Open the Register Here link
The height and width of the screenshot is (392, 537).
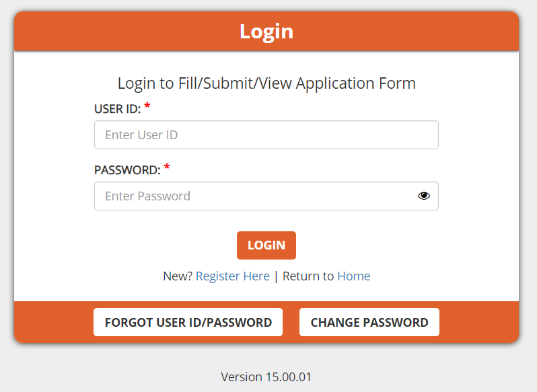(232, 276)
